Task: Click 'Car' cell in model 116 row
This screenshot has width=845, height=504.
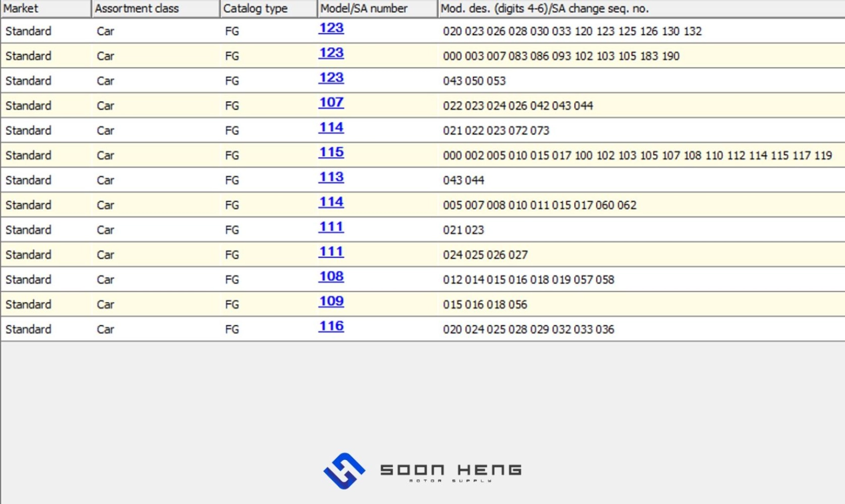Action: tap(105, 330)
